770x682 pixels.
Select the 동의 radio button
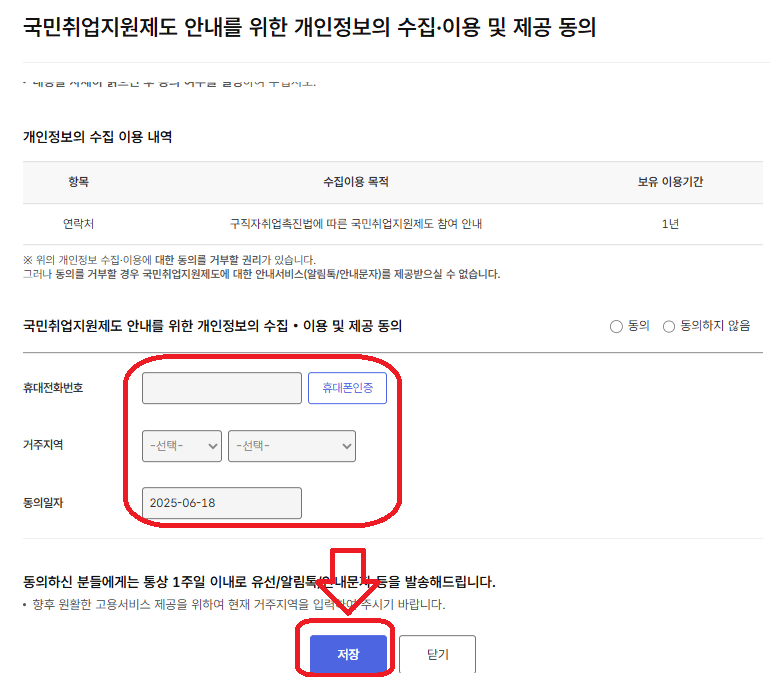click(x=616, y=327)
